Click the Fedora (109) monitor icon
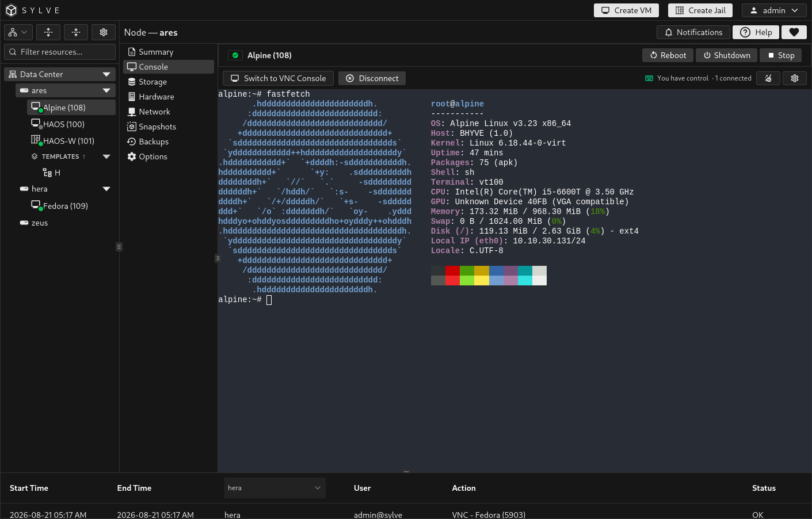 pyautogui.click(x=36, y=205)
